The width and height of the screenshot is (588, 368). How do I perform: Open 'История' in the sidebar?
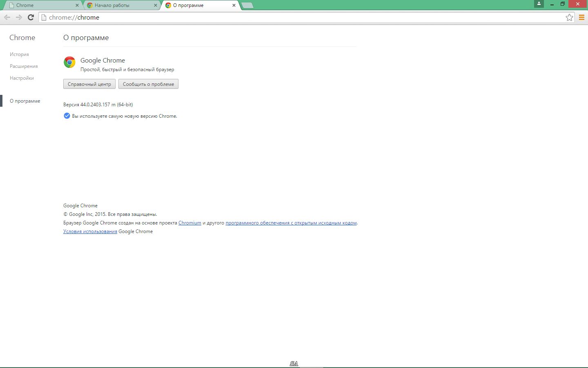19,54
